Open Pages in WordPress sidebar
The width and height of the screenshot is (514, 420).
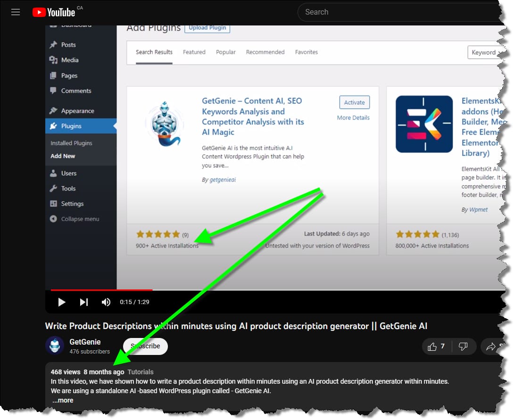69,75
